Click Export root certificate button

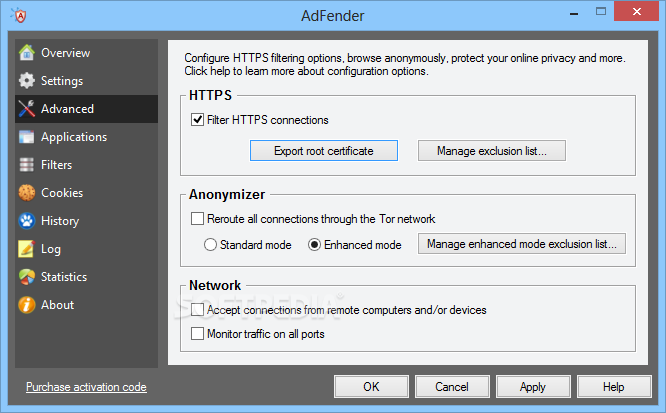click(324, 151)
